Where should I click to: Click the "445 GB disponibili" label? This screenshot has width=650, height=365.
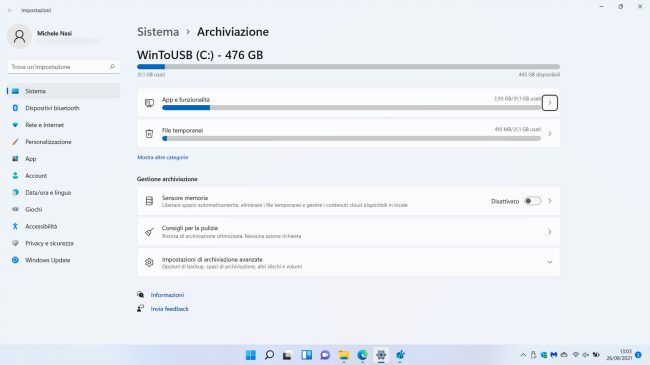(x=539, y=75)
